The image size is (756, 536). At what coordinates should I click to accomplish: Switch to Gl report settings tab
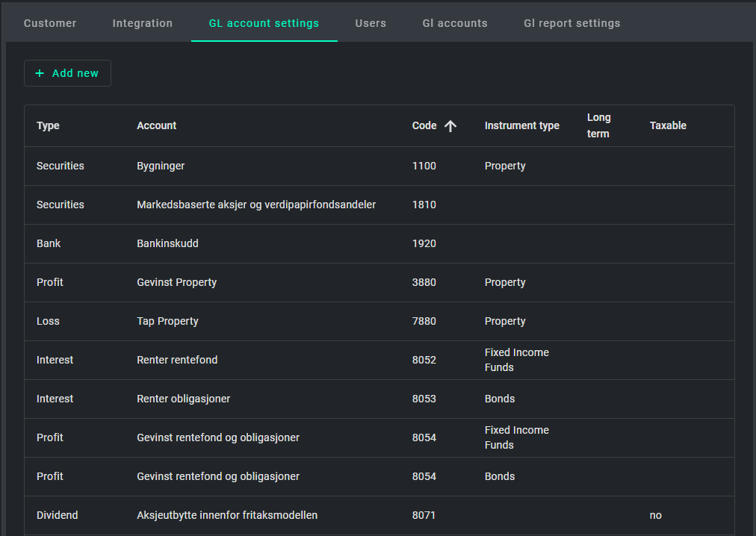pyautogui.click(x=571, y=23)
